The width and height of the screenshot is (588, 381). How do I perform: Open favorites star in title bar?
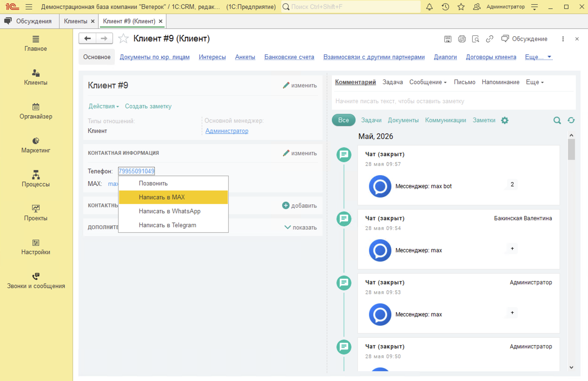461,7
